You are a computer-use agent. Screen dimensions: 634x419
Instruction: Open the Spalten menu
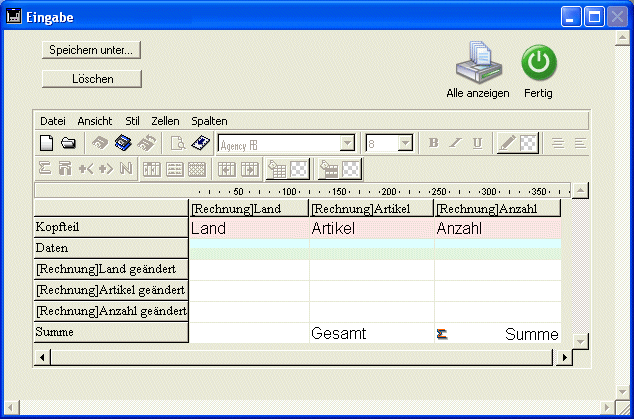click(209, 120)
